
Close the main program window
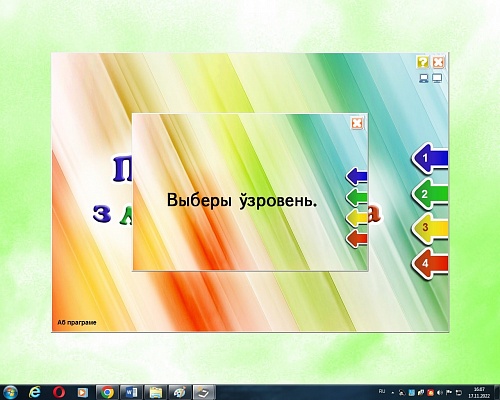click(x=438, y=62)
